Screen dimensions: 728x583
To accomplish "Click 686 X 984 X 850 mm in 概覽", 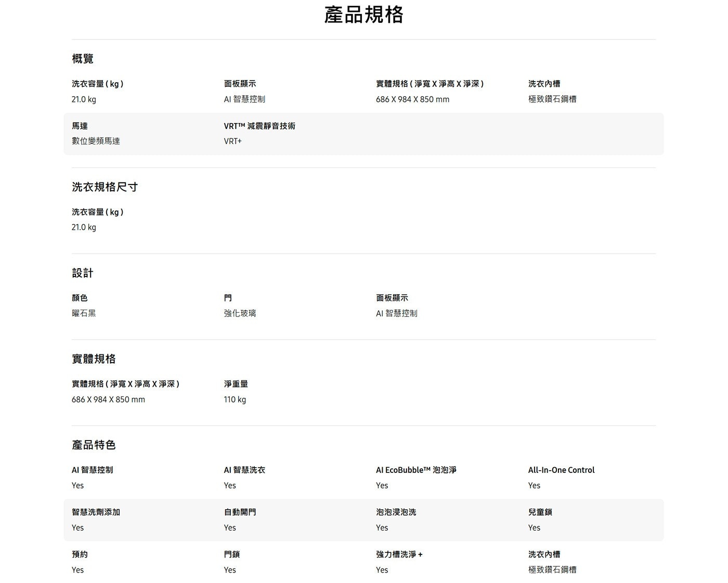I will (x=412, y=99).
